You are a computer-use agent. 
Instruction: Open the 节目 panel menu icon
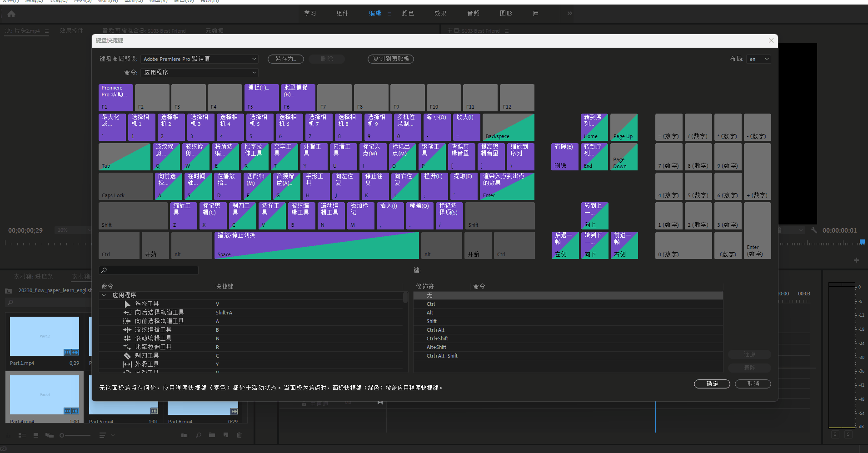point(507,31)
